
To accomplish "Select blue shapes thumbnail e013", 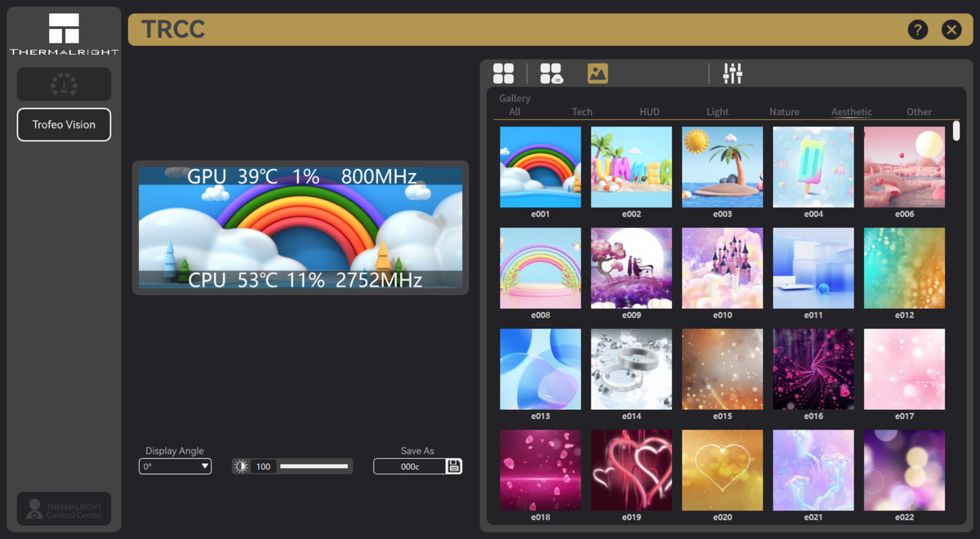I will point(541,369).
